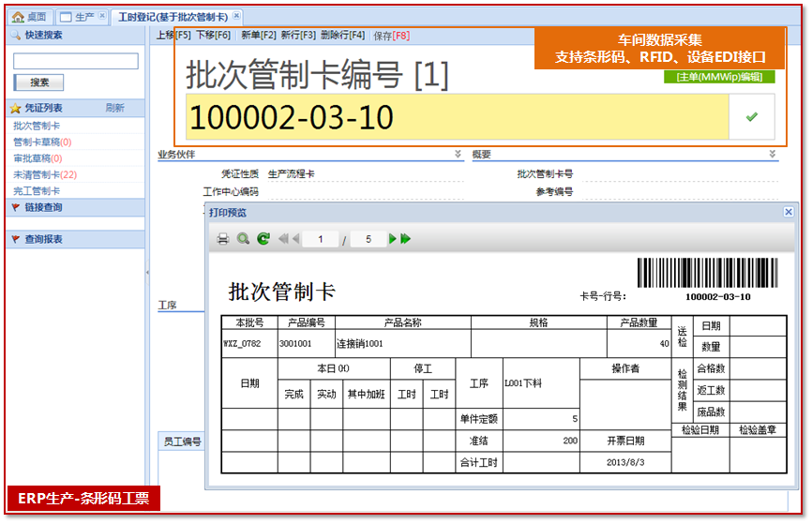Click the 工序 section label

[167, 306]
